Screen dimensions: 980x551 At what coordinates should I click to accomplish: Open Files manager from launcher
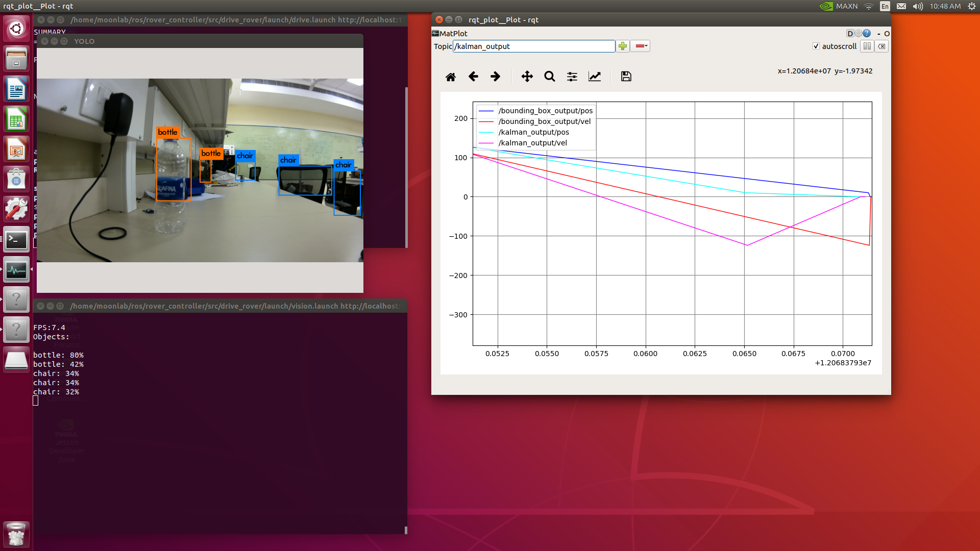coord(16,59)
